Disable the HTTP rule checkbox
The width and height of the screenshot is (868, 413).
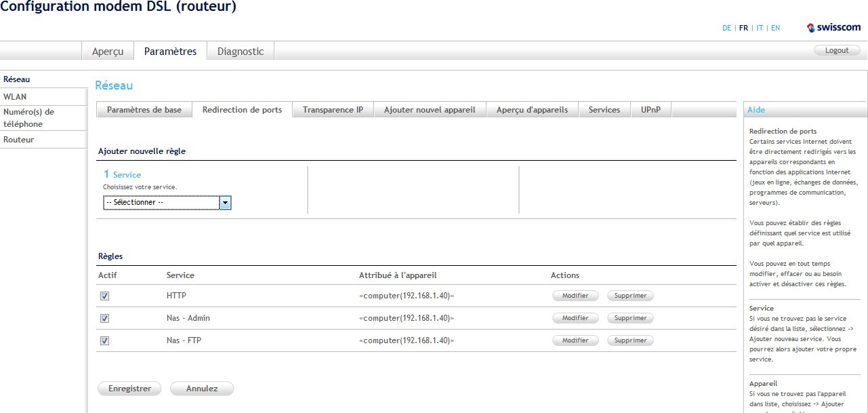[104, 295]
